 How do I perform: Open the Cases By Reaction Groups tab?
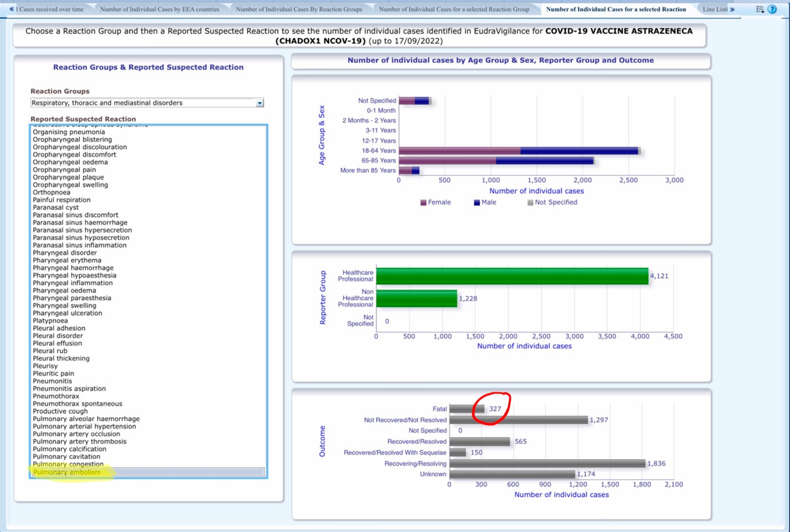299,9
